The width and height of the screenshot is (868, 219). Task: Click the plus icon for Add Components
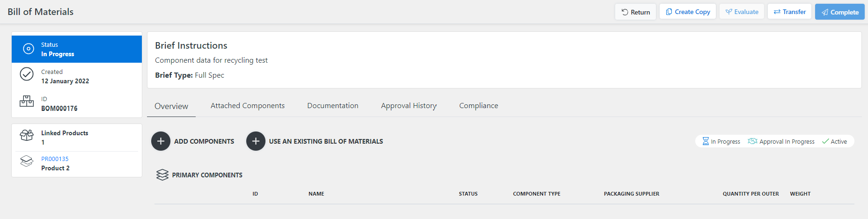[161, 141]
